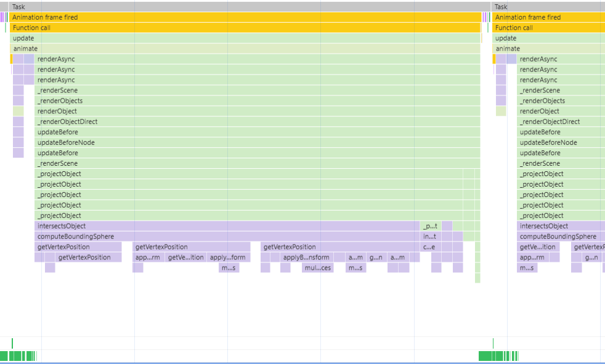Click the small in...t bar
This screenshot has width=605, height=364.
(x=431, y=236)
